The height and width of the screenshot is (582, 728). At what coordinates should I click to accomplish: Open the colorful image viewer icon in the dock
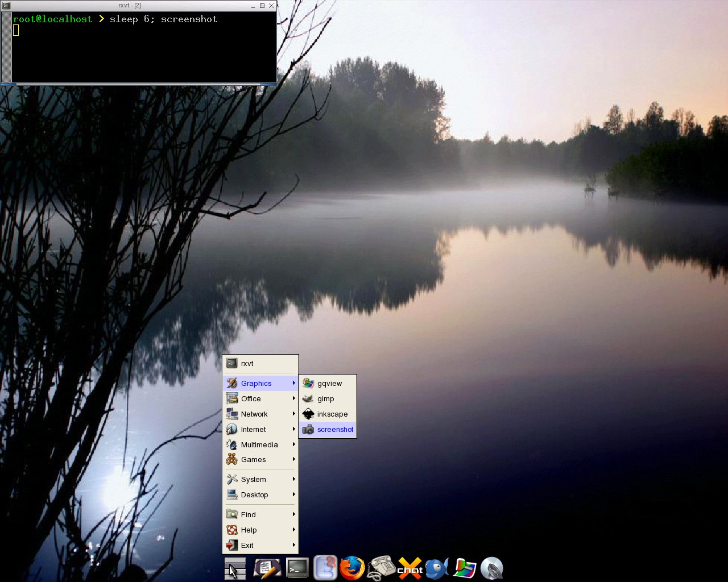(x=465, y=568)
